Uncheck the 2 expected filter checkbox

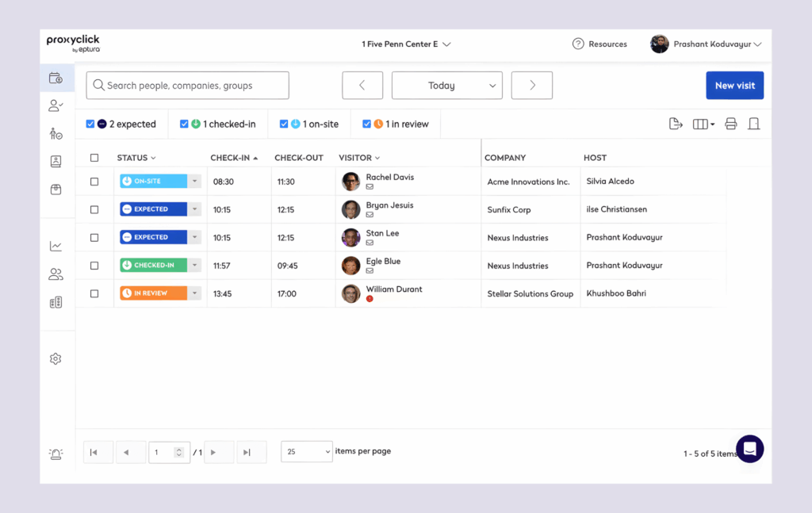(90, 124)
